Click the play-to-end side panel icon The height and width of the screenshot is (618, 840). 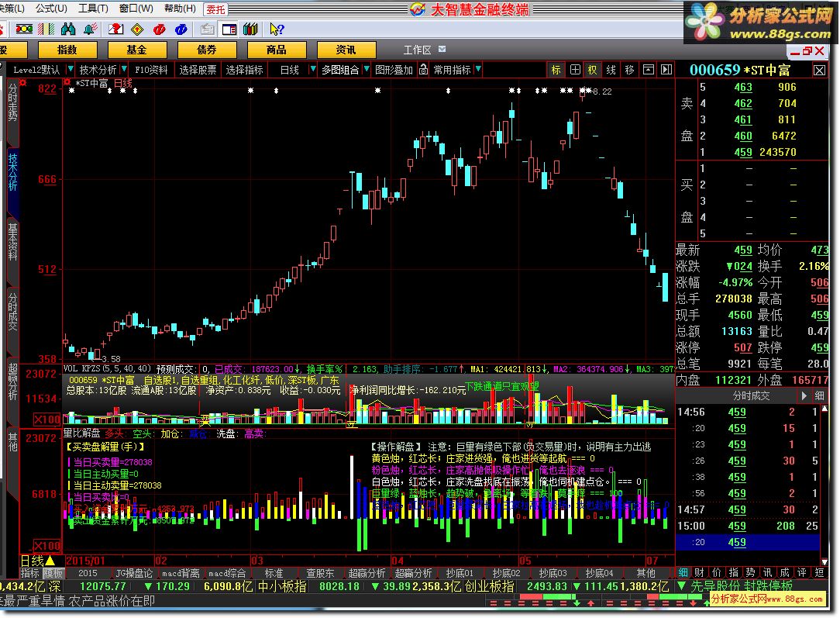[x=666, y=70]
